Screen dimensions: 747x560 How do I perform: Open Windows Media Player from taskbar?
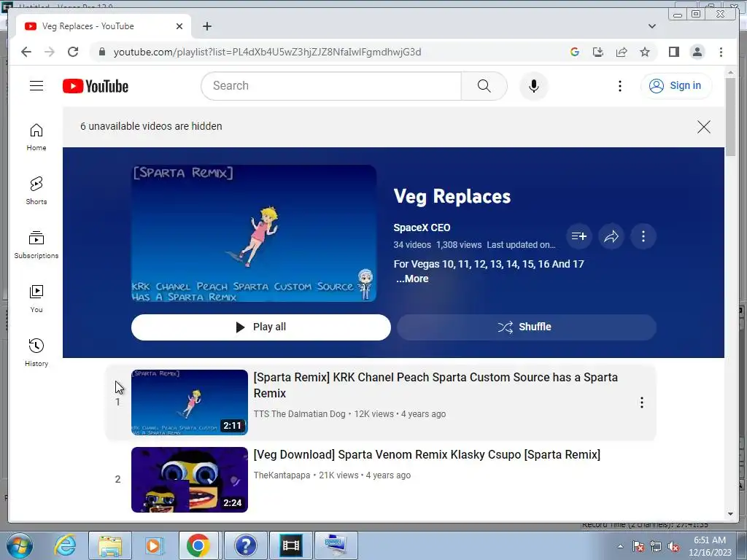pyautogui.click(x=153, y=545)
